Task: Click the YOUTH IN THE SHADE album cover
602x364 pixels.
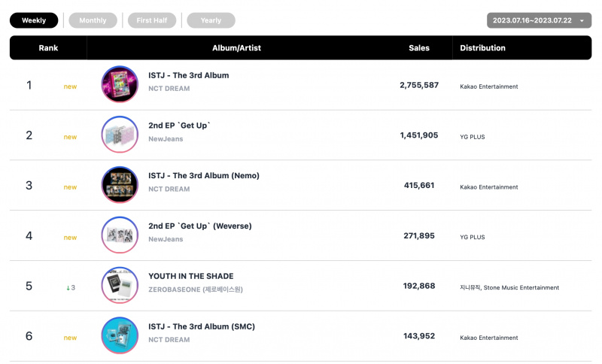Action: [x=120, y=285]
